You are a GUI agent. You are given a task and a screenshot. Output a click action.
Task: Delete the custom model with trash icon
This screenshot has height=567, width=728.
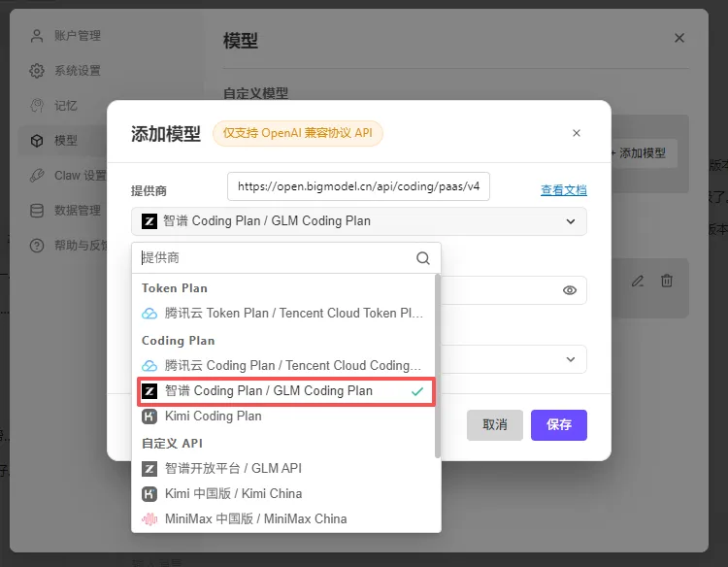click(x=667, y=281)
